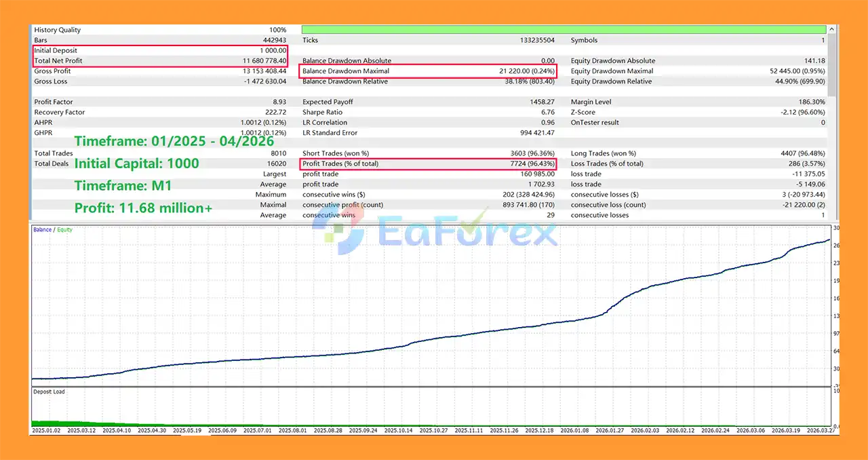Click the green 'Initial Capital: 1000' text

[x=136, y=164]
